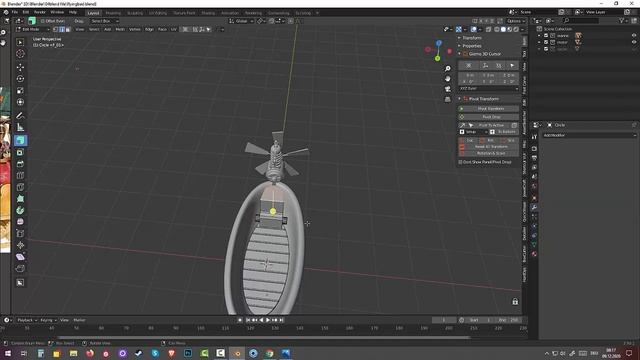Open the Edit Mode dropdown
The width and height of the screenshot is (640, 360).
[x=32, y=29]
